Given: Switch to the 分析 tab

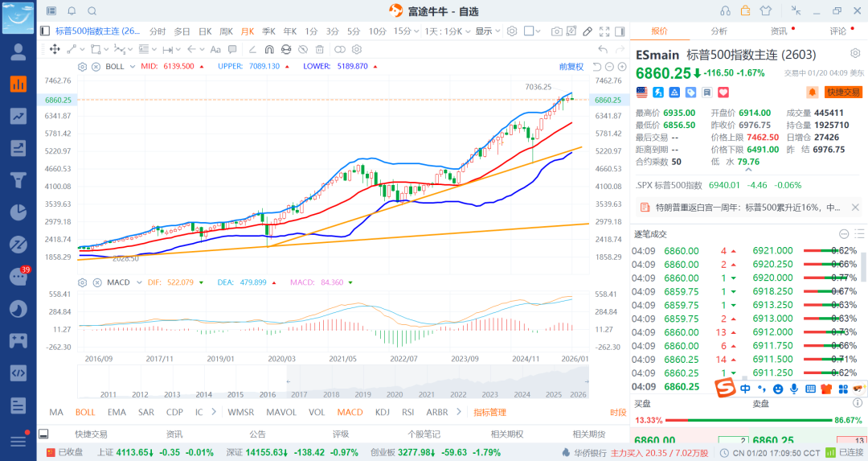Looking at the screenshot, I should tap(719, 31).
